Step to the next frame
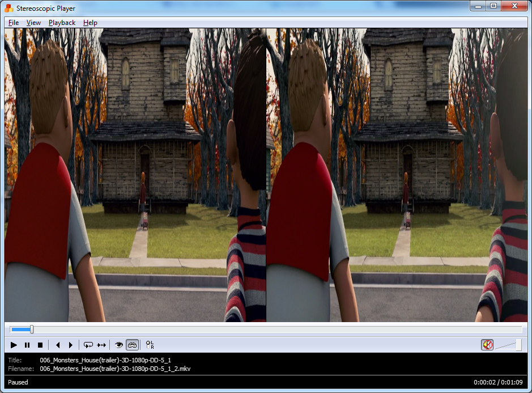The height and width of the screenshot is (393, 532). point(71,345)
